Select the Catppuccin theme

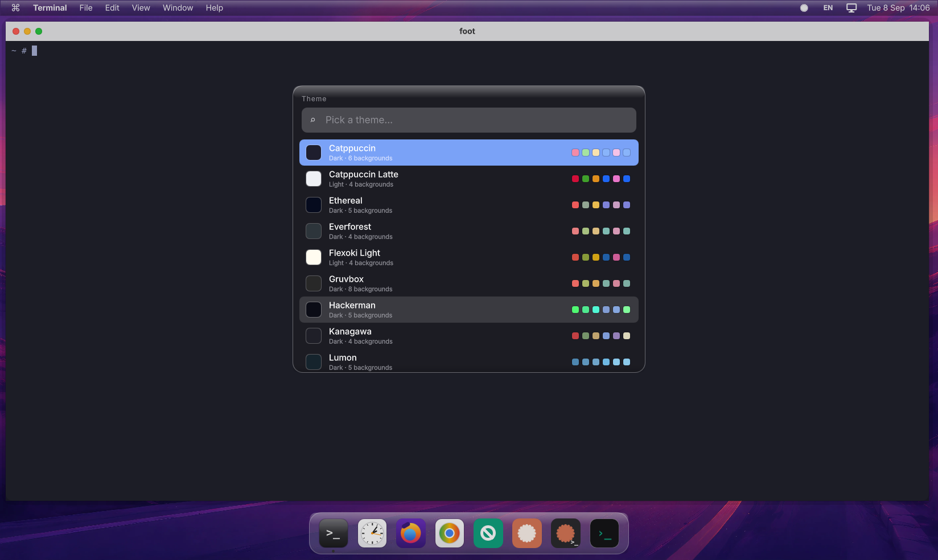click(x=469, y=153)
